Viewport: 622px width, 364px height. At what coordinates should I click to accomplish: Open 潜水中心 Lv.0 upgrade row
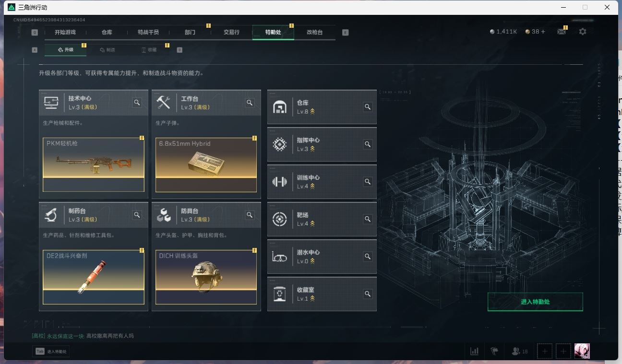coord(322,257)
